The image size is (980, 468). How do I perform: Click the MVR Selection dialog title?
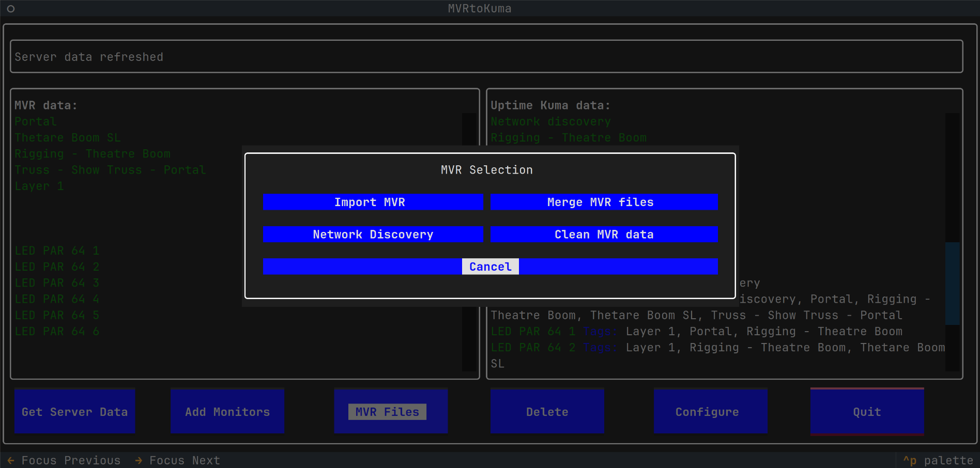[x=487, y=170]
